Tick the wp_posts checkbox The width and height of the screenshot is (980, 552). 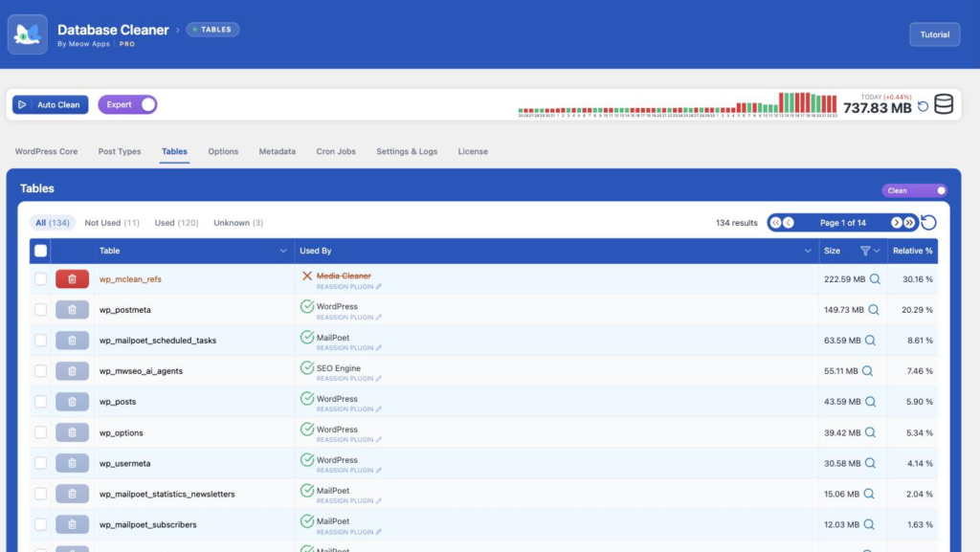pos(40,402)
